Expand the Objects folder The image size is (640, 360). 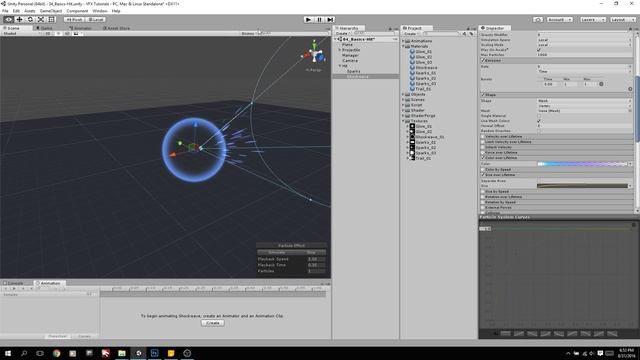403,94
